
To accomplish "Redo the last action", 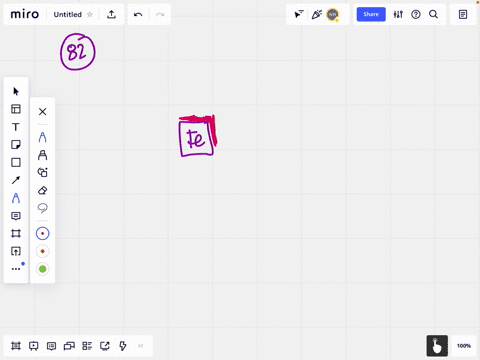I will pyautogui.click(x=160, y=15).
